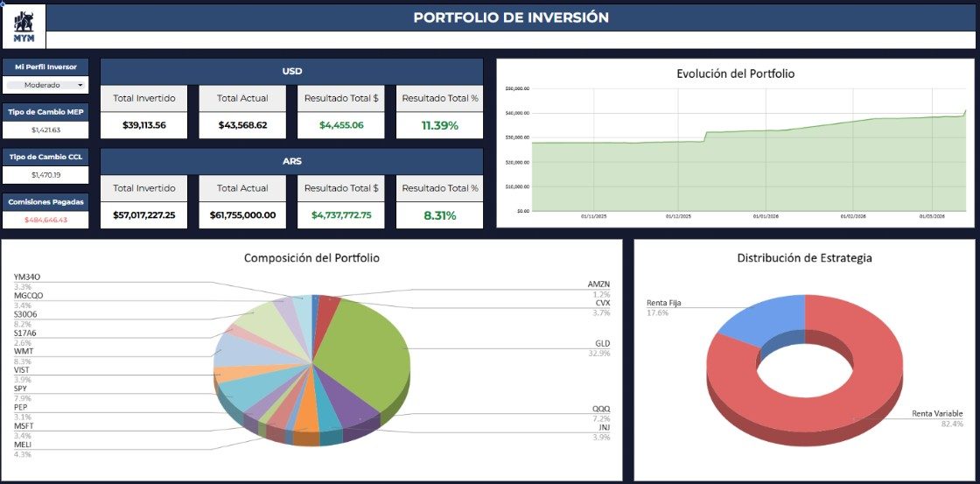The width and height of the screenshot is (980, 484).
Task: Click USD total invested $39,113.56
Action: click(x=144, y=125)
